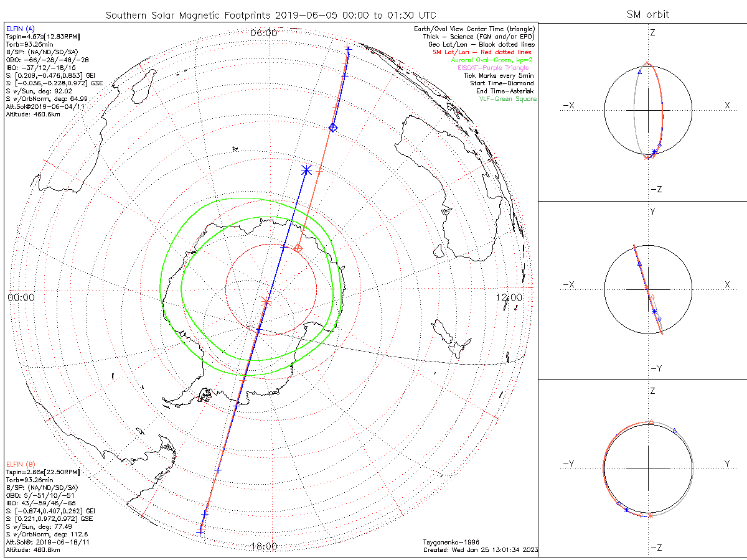This screenshot has width=747, height=560.
Task: Click the ELFIN (B) red heading
Action: (21, 464)
